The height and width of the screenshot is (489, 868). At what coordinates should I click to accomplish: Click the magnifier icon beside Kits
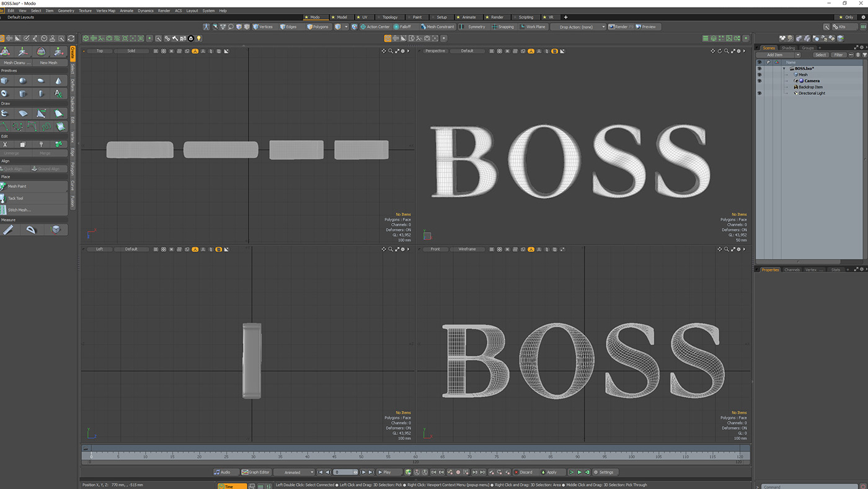(826, 27)
